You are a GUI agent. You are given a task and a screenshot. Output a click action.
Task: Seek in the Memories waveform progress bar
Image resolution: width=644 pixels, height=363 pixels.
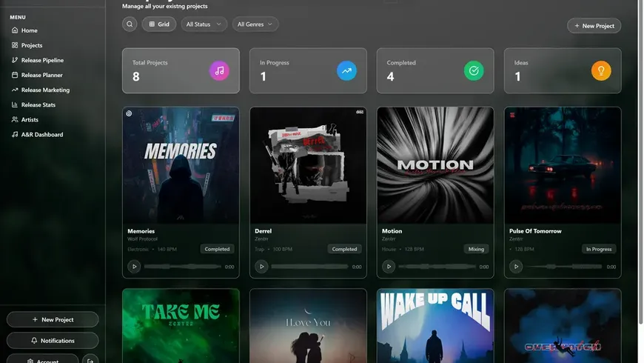click(182, 267)
